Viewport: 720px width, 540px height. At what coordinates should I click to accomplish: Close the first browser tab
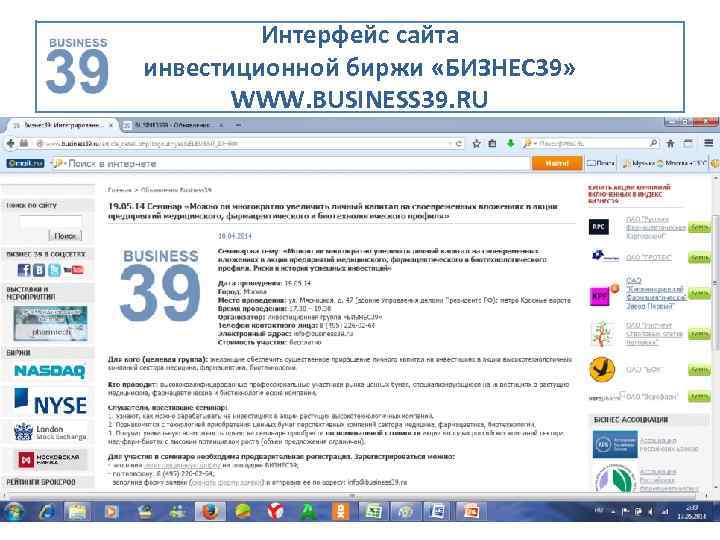pos(111,125)
